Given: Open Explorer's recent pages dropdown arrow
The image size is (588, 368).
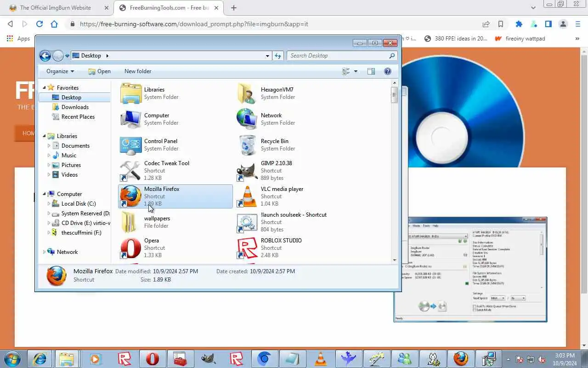Looking at the screenshot, I should [x=67, y=56].
